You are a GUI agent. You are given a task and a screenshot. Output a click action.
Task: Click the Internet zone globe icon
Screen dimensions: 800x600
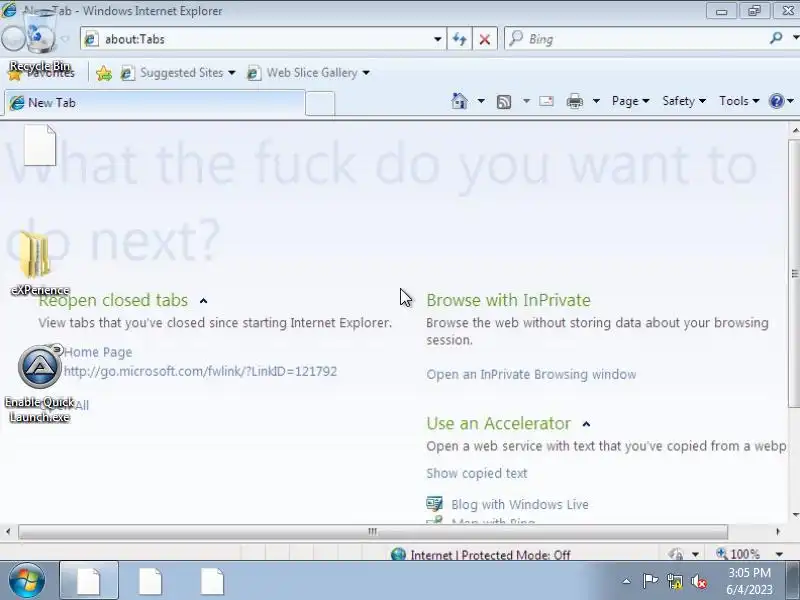point(398,554)
